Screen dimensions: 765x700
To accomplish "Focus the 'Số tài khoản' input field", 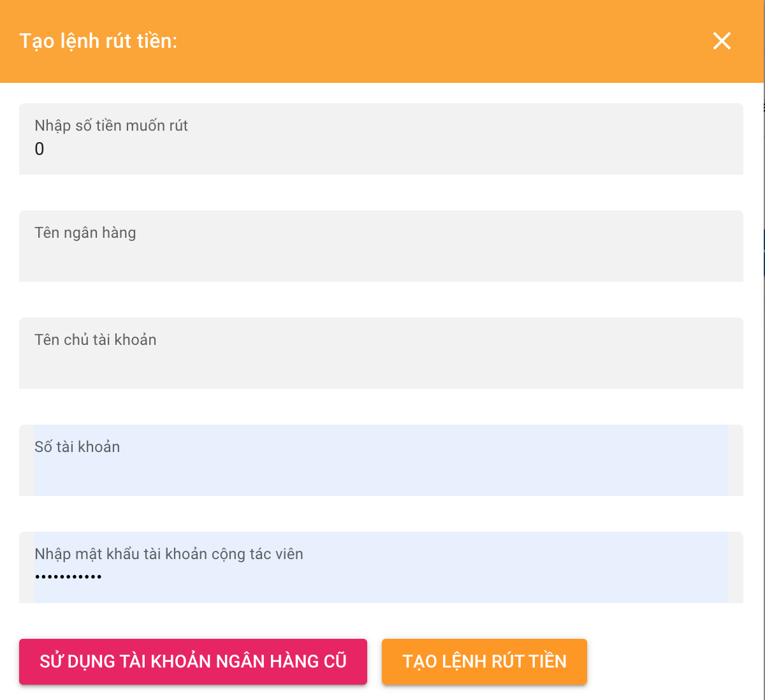I will click(382, 472).
